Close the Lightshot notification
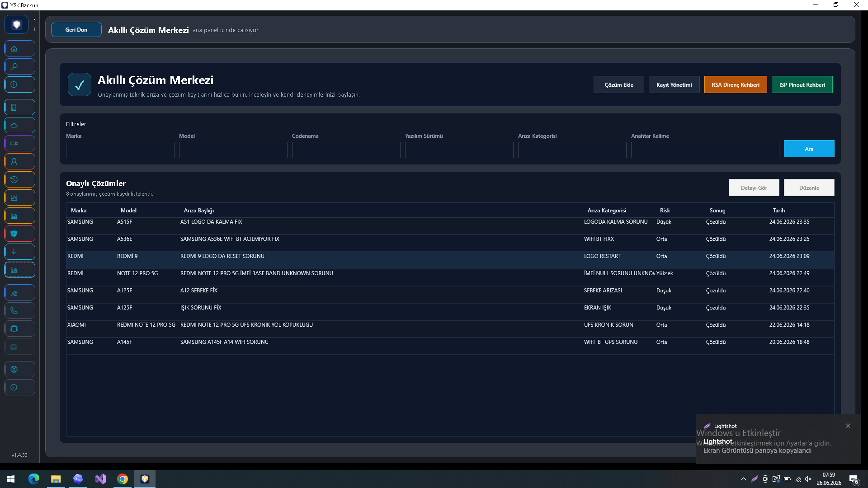868x488 pixels. coord(848,426)
